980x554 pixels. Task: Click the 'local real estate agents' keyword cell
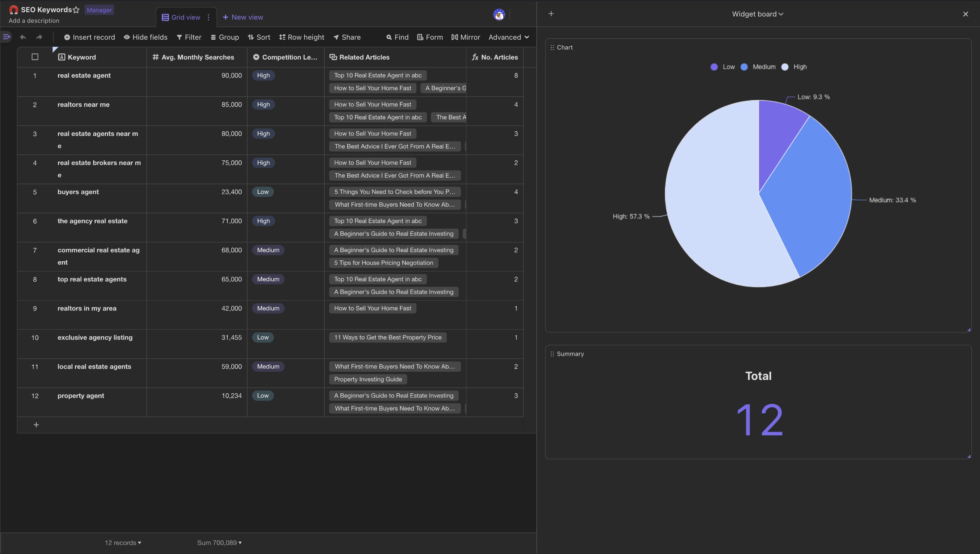99,373
